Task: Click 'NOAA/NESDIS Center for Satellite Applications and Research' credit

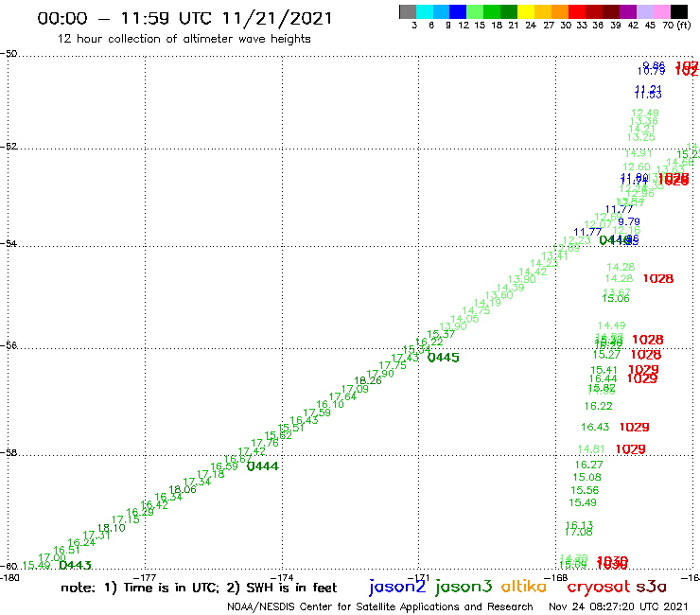Action: (x=380, y=607)
